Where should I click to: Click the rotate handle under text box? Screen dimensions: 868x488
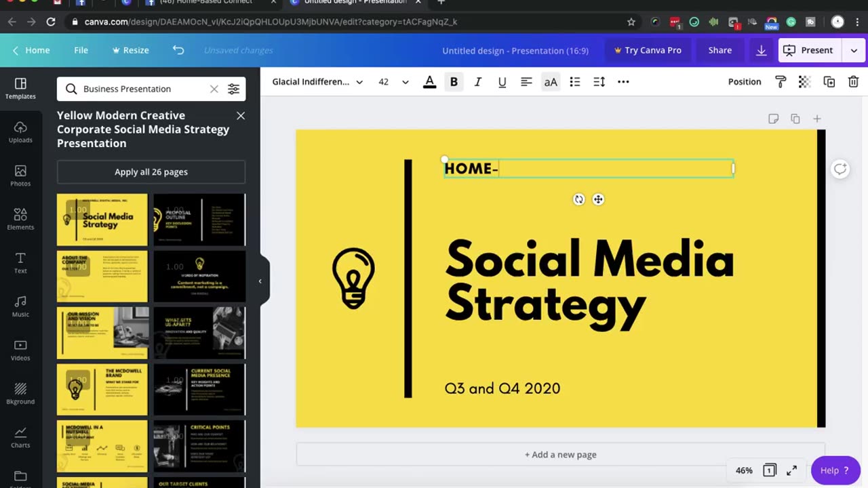pos(578,199)
